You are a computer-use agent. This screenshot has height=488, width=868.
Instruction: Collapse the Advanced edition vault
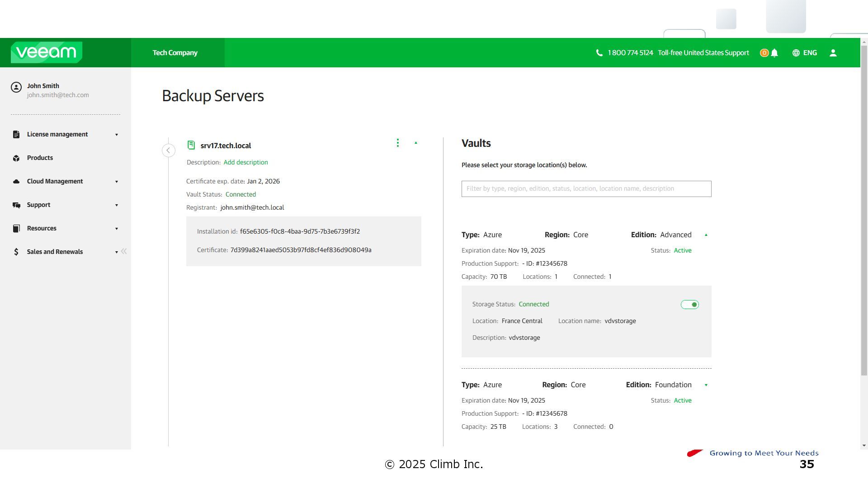point(706,235)
